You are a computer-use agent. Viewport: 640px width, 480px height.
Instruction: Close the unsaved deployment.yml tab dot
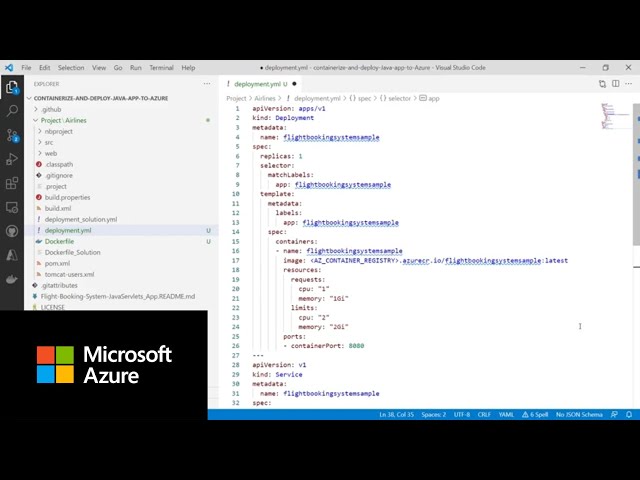(294, 84)
